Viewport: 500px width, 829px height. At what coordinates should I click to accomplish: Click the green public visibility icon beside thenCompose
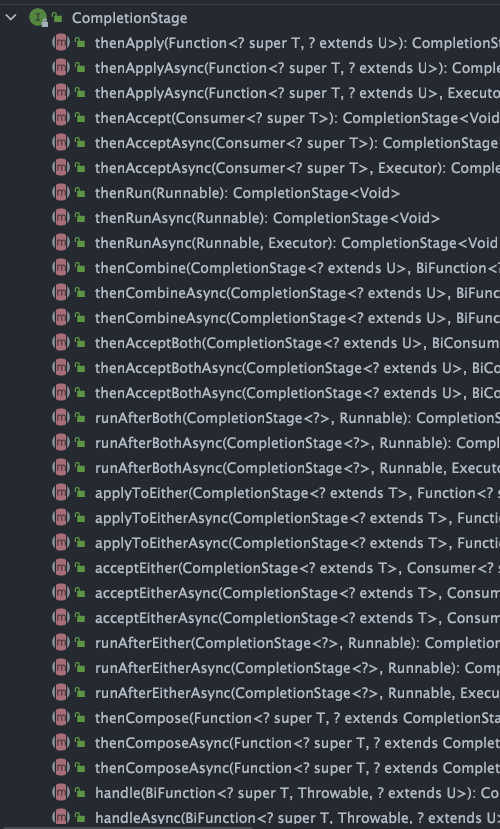coord(80,718)
